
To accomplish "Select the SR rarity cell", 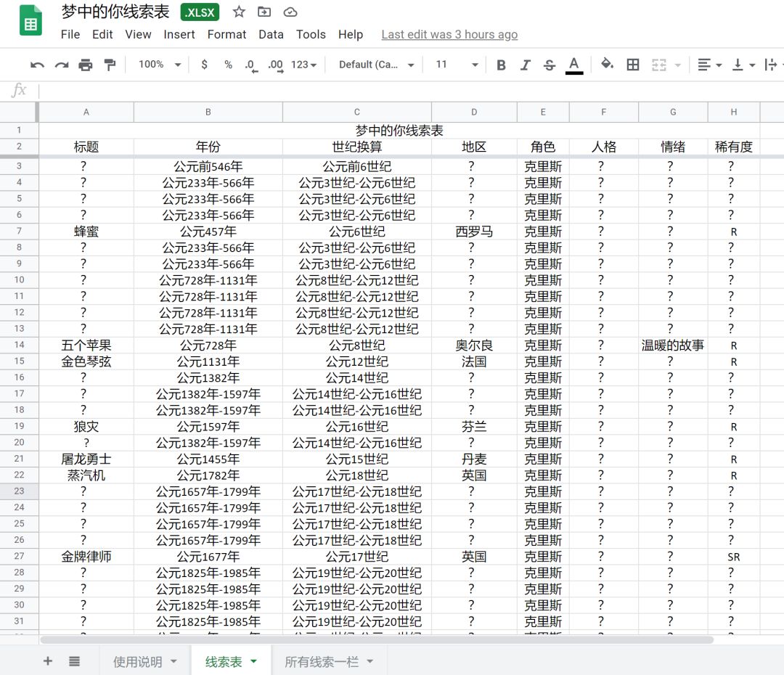I will (x=733, y=557).
